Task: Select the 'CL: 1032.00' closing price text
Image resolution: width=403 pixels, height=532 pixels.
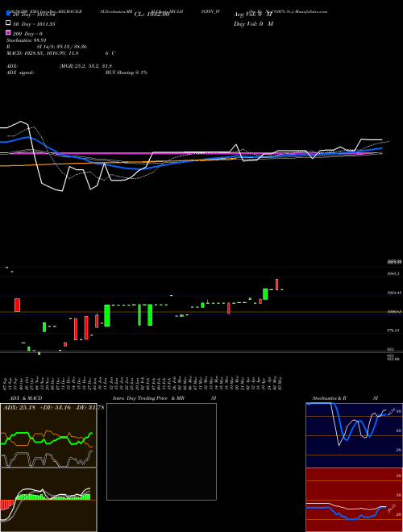Action: (152, 15)
